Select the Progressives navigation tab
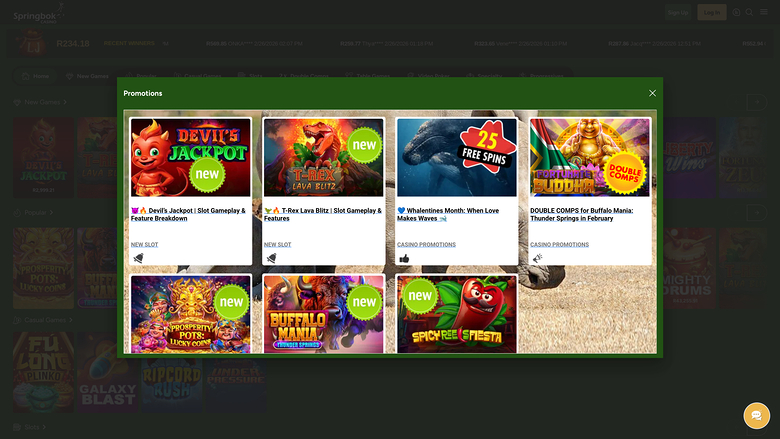Image resolution: width=780 pixels, height=439 pixels. pos(541,76)
